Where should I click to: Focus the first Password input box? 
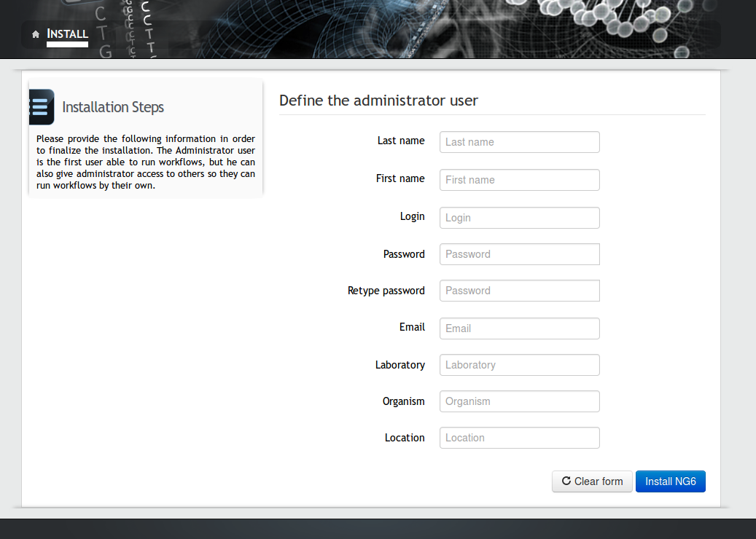point(519,254)
